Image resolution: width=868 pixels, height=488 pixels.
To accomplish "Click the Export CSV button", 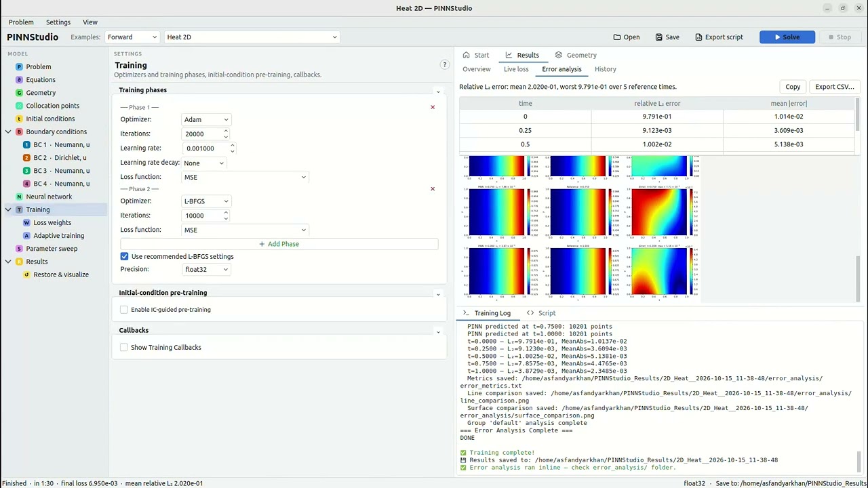I will click(835, 87).
